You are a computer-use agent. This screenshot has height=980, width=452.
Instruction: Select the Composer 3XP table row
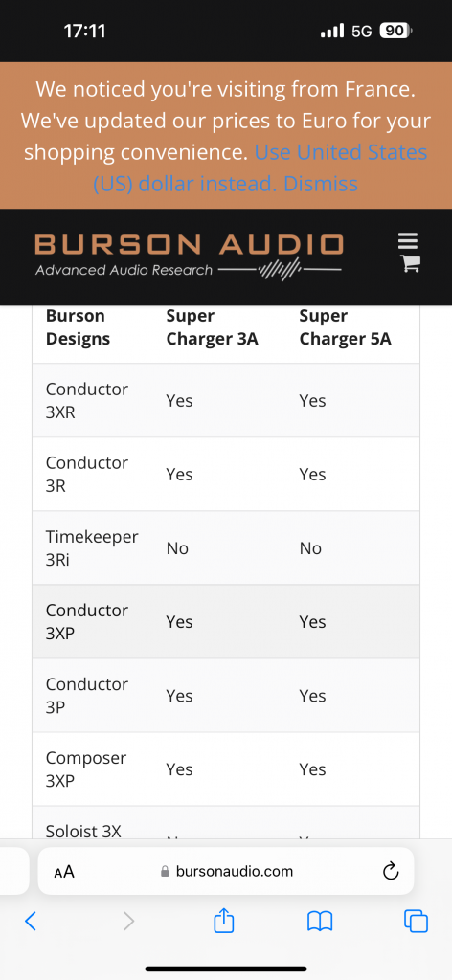(x=226, y=769)
